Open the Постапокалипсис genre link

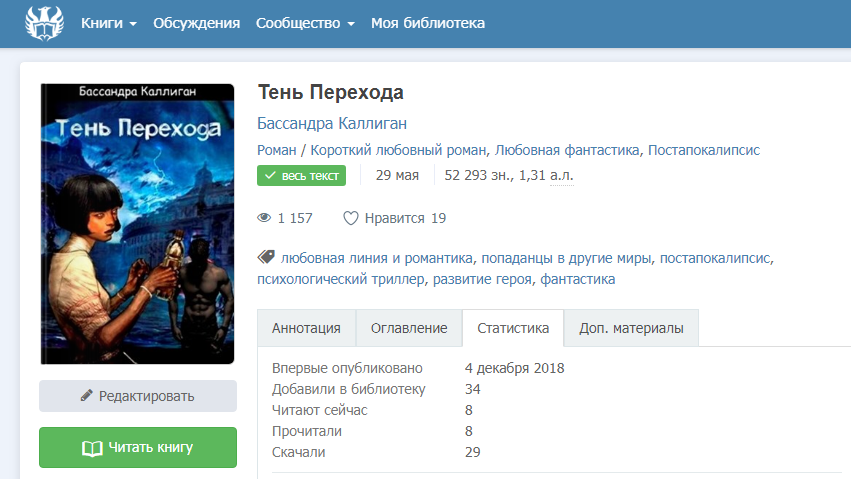pyautogui.click(x=704, y=150)
